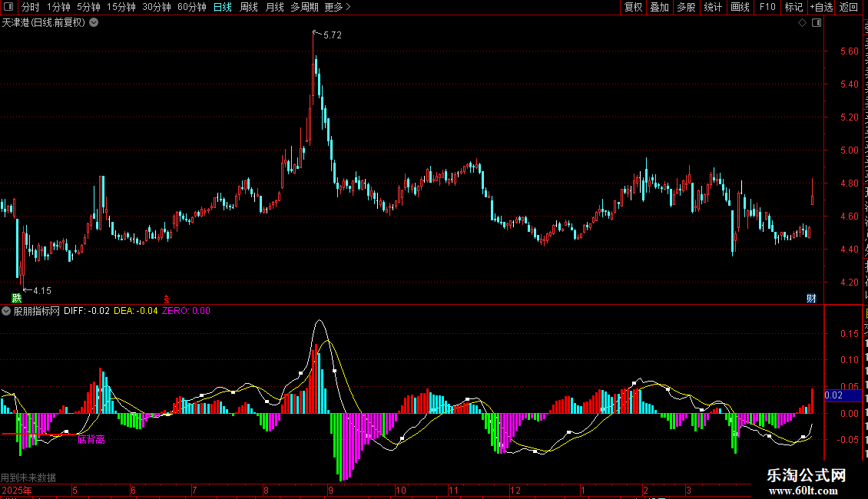
Task: Click the blue 财 marker icon
Action: (x=811, y=299)
